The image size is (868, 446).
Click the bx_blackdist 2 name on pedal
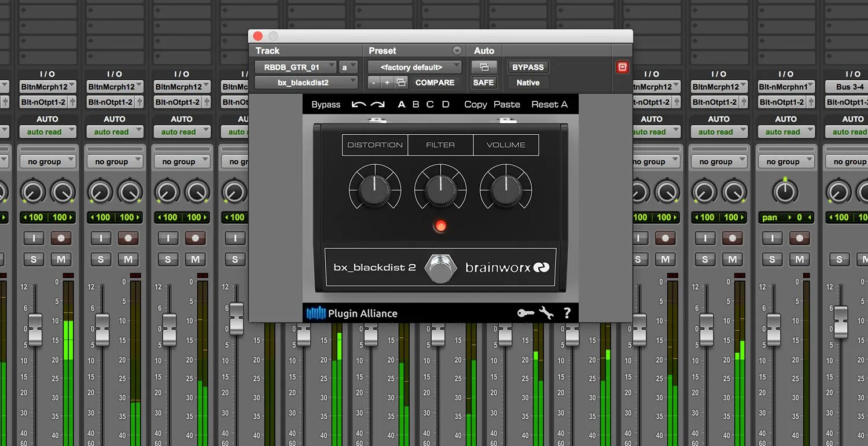click(x=375, y=268)
